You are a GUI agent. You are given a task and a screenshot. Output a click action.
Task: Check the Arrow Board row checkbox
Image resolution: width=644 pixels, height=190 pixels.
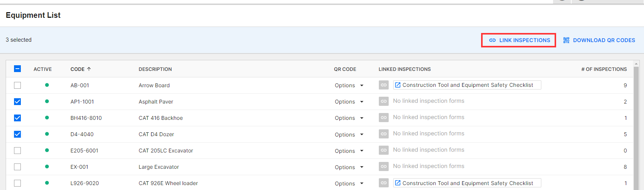[x=17, y=85]
